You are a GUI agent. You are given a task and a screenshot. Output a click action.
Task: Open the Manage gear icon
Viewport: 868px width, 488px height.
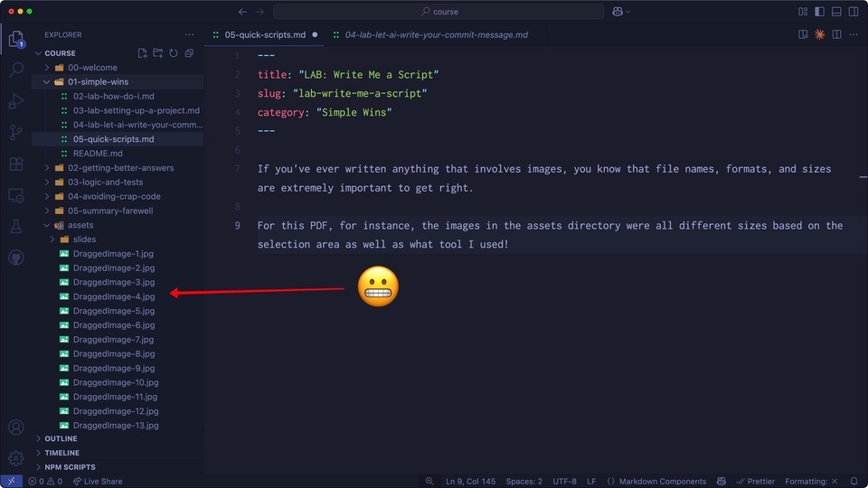click(x=16, y=458)
